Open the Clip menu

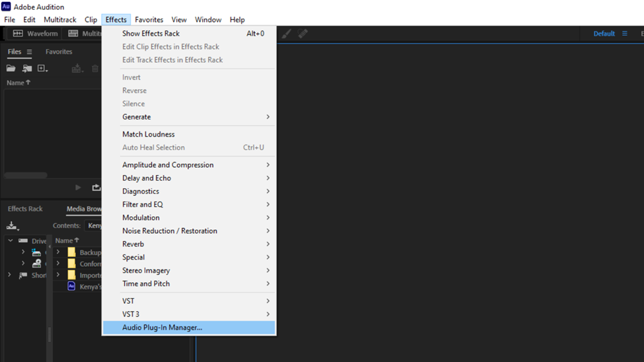tap(90, 20)
